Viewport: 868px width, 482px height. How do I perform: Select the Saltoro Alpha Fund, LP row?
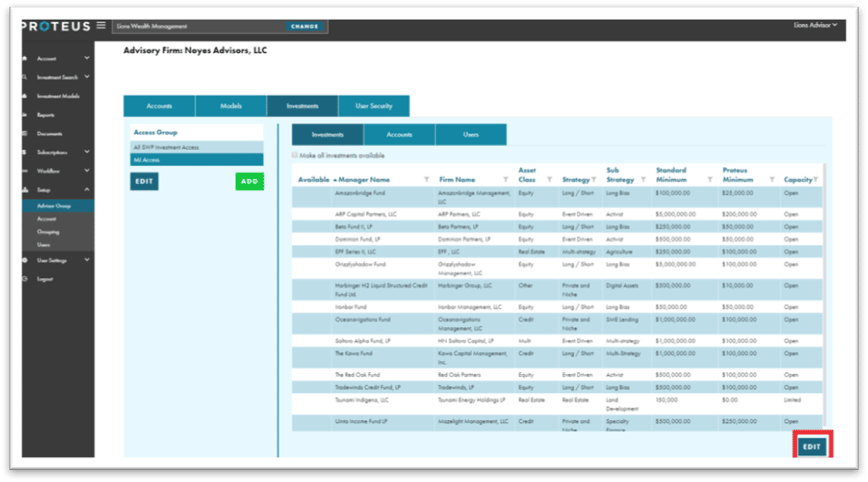(557, 341)
